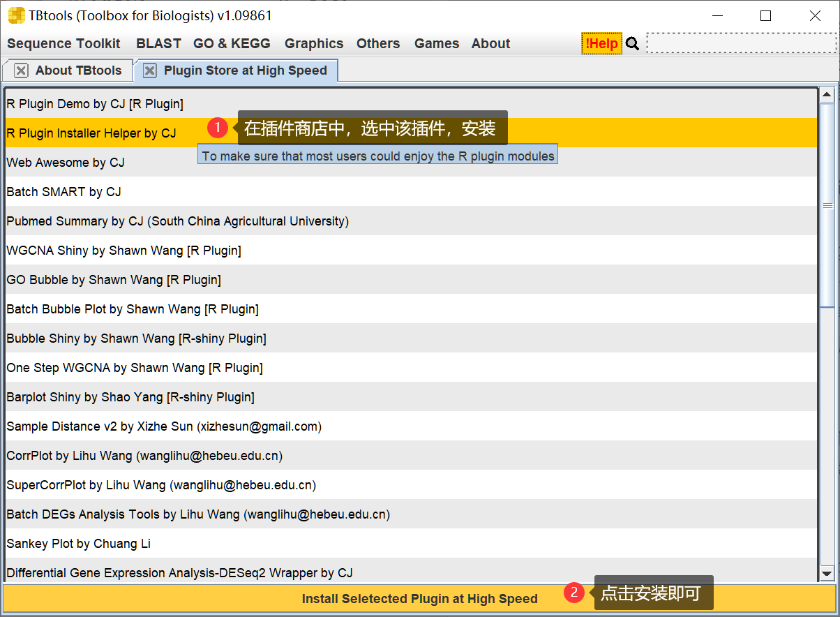Select Pubmed Summary by CJ plugin
The height and width of the screenshot is (617, 840).
click(411, 221)
